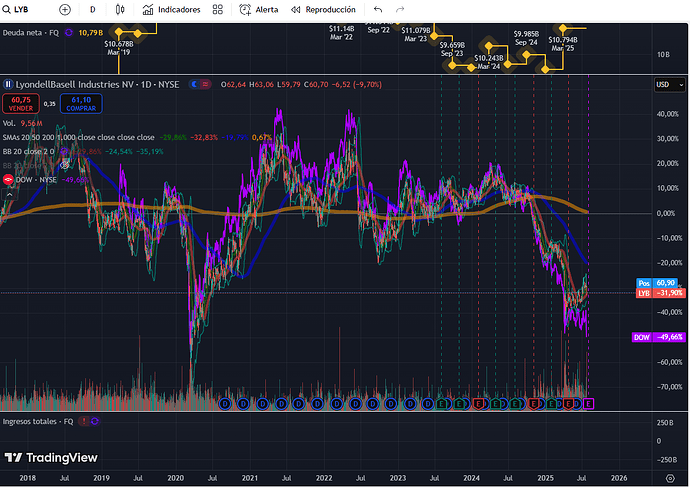Screen dimensions: 690x487
Task: Click the plus icon to compare symbols
Action: (x=65, y=9)
